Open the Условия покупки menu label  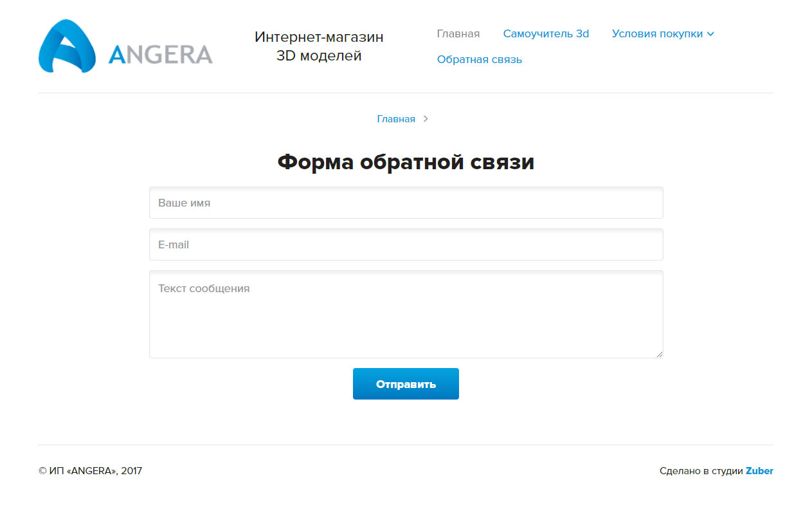(x=656, y=34)
